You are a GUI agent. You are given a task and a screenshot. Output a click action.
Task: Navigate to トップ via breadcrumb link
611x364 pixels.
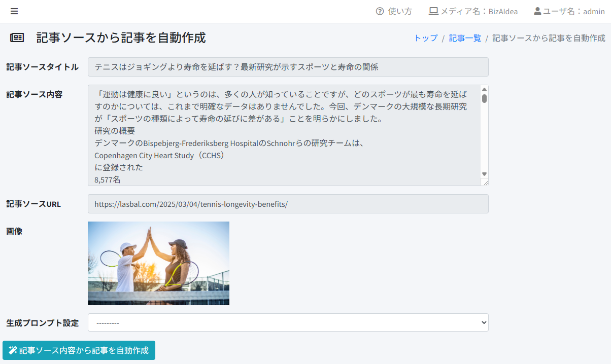(x=425, y=38)
